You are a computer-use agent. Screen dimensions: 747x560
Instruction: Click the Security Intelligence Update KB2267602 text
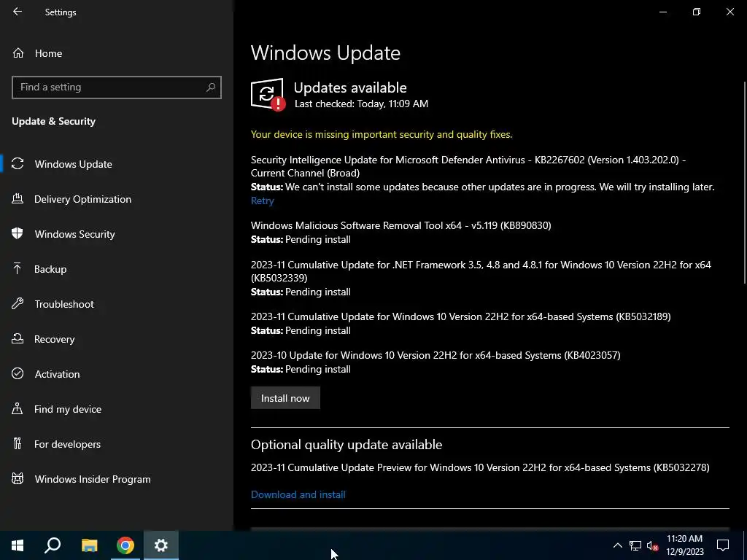468,166
